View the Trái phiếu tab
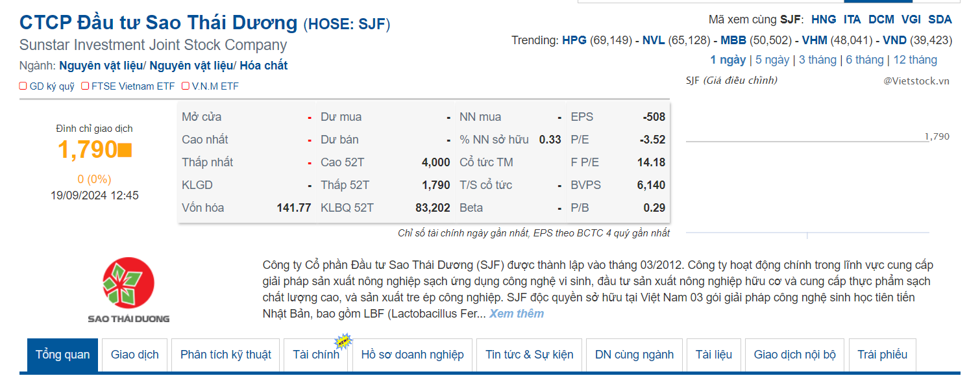Screen dimensions: 980x378 [882, 355]
